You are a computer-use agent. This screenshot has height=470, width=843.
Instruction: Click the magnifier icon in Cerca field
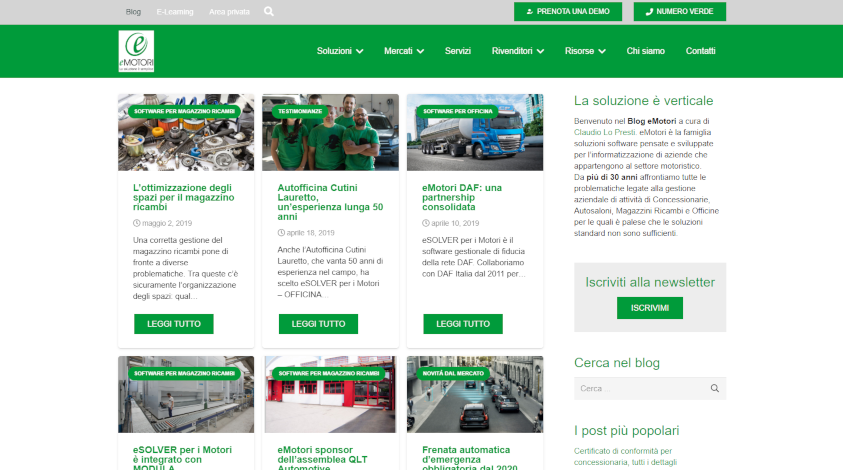[x=715, y=388]
